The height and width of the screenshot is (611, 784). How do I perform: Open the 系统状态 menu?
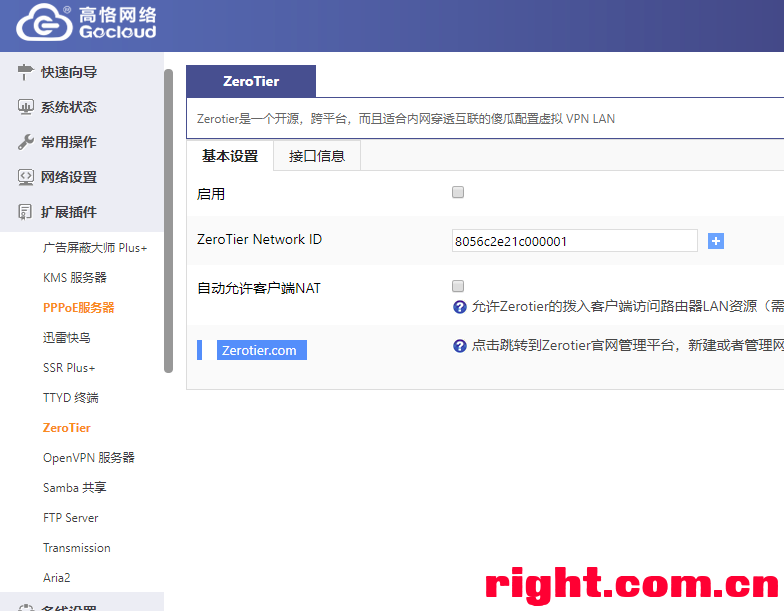click(69, 107)
